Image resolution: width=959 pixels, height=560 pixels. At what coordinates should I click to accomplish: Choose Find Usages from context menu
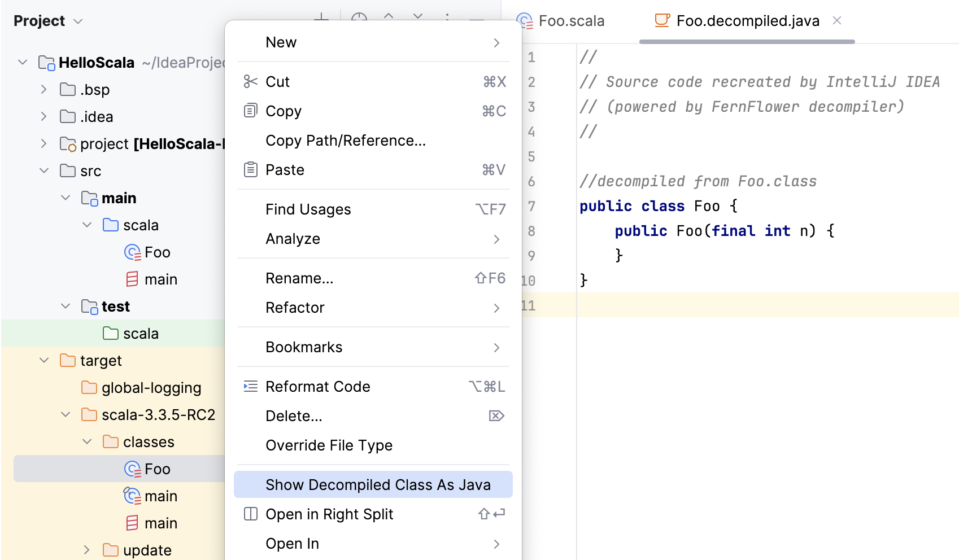click(308, 209)
